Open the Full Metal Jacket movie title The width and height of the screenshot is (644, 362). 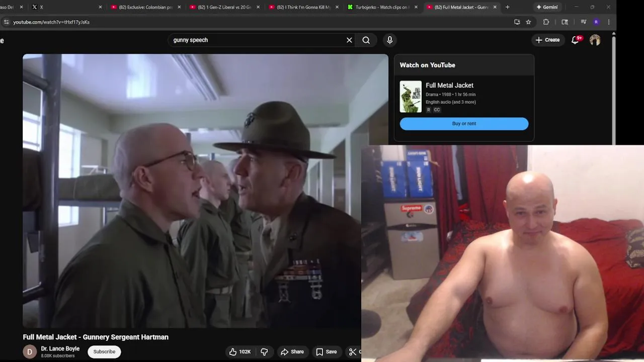coord(449,85)
